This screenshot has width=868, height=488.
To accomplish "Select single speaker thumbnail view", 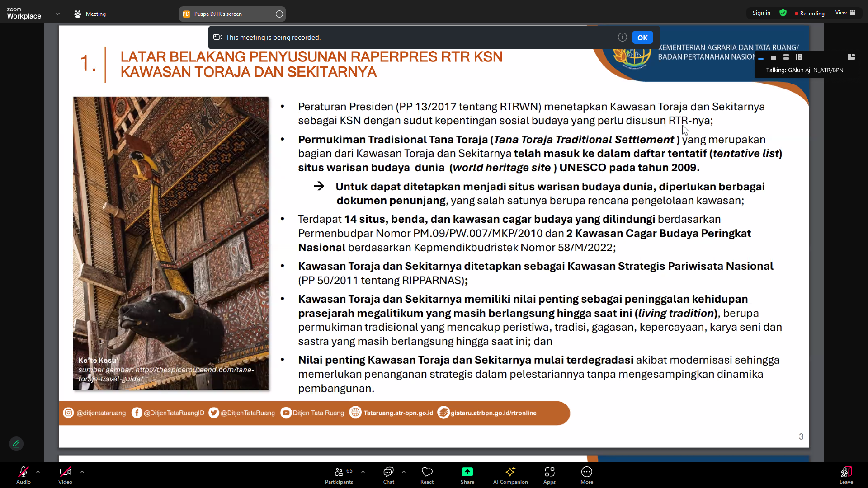I will pyautogui.click(x=774, y=57).
